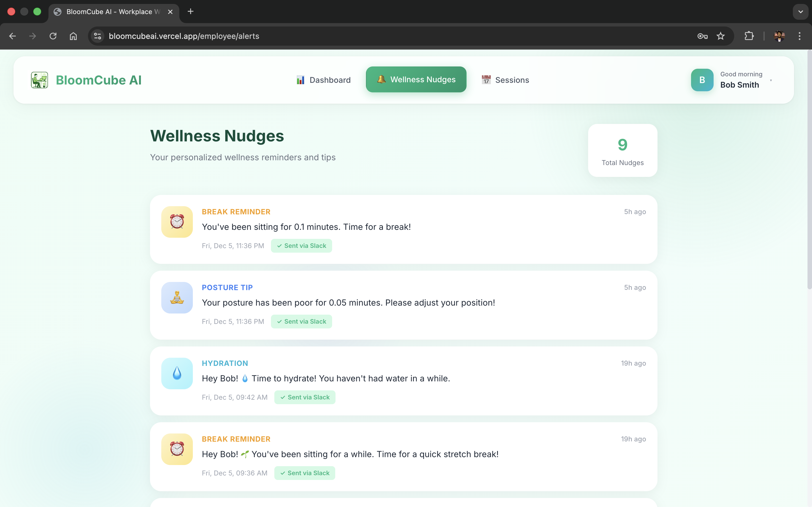Open the tab search dropdown chevron
This screenshot has width=812, height=507.
800,12
